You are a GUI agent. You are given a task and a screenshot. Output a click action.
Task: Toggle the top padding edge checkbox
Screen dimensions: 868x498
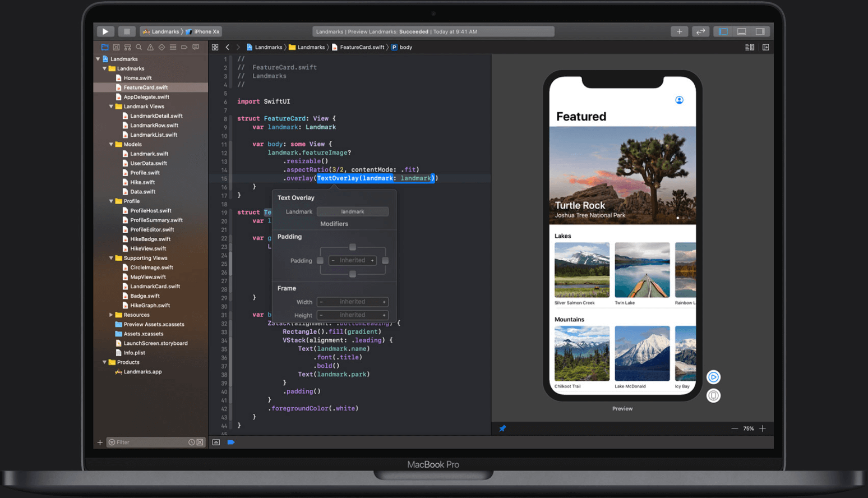pyautogui.click(x=353, y=247)
